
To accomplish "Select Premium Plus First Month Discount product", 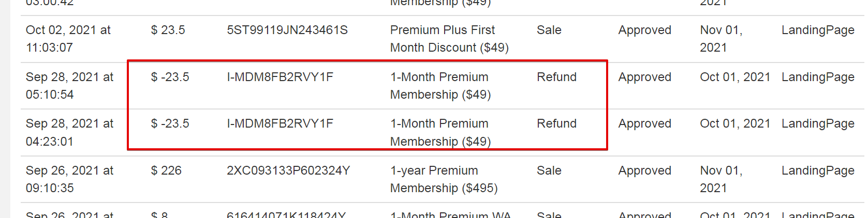I will [x=449, y=39].
